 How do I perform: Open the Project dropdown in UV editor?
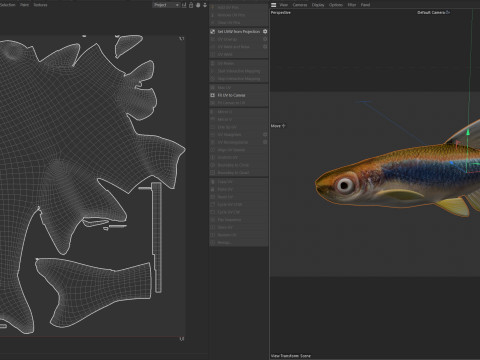166,5
